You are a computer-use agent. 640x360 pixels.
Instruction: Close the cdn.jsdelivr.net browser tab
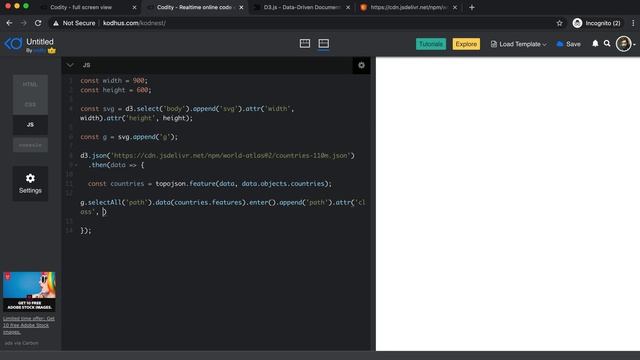[455, 7]
